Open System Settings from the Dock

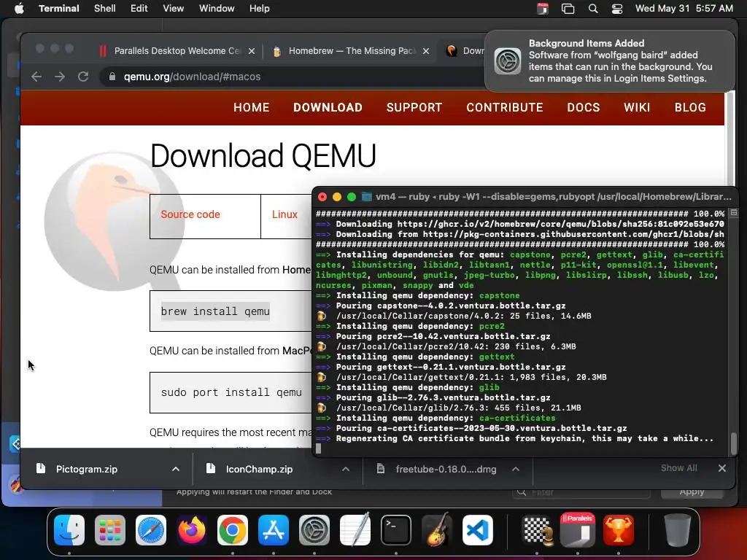pos(314,530)
